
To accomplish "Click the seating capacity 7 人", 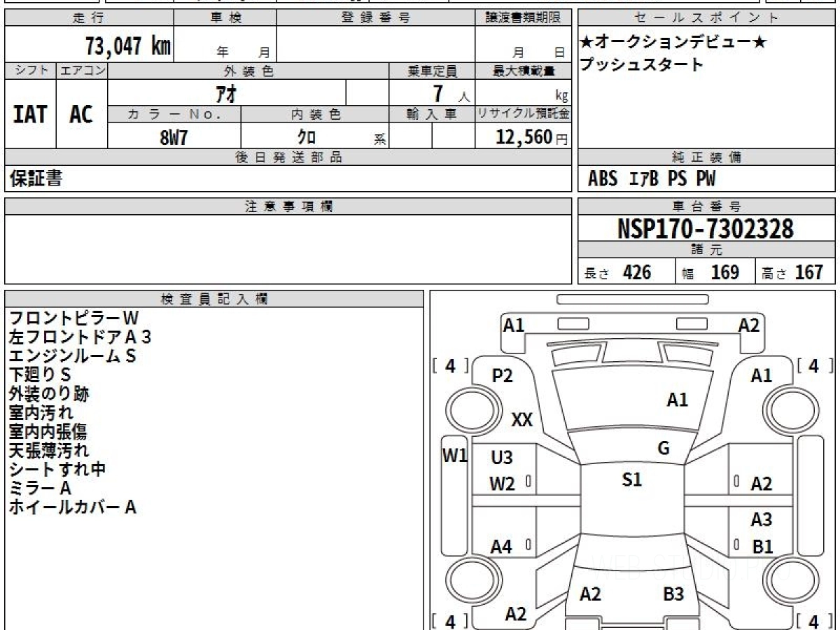I will click(451, 94).
